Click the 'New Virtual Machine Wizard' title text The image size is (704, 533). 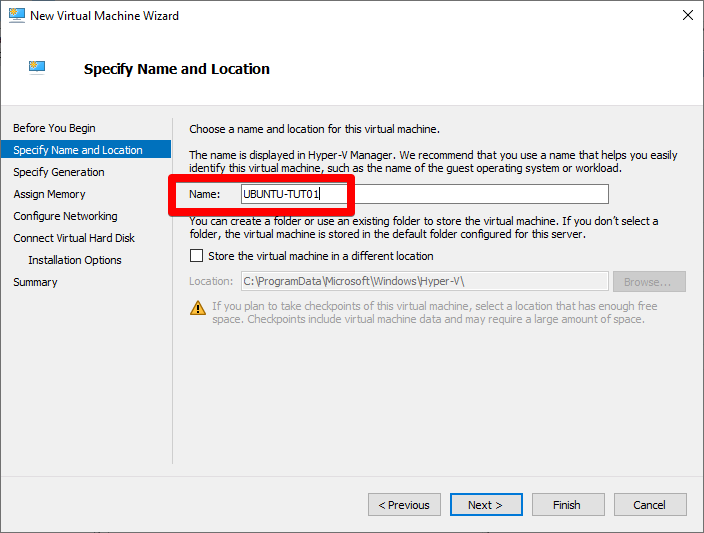click(x=104, y=16)
